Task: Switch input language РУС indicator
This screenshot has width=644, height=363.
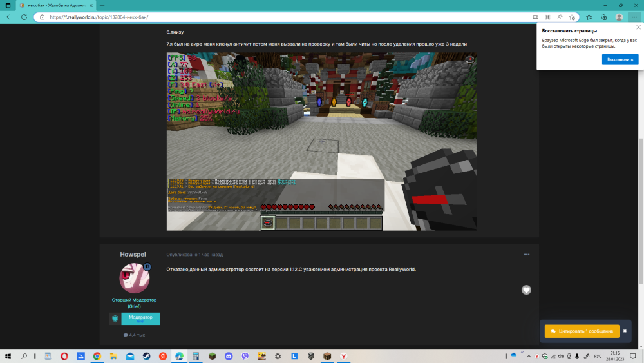Action: click(598, 357)
